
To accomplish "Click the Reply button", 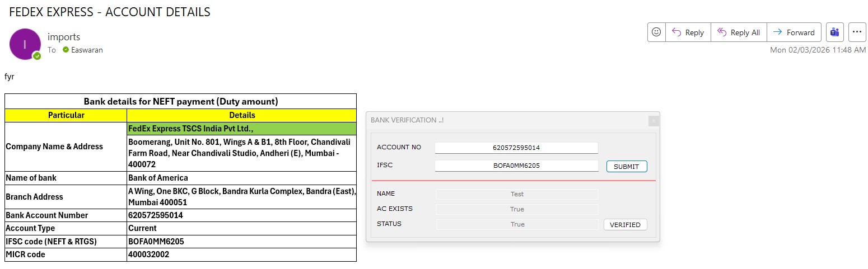I will click(x=688, y=32).
